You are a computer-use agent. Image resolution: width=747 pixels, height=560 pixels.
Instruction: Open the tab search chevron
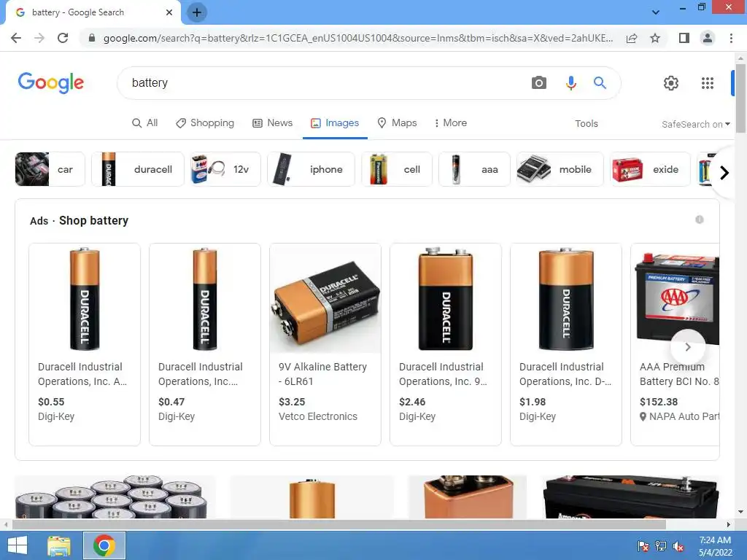click(656, 12)
